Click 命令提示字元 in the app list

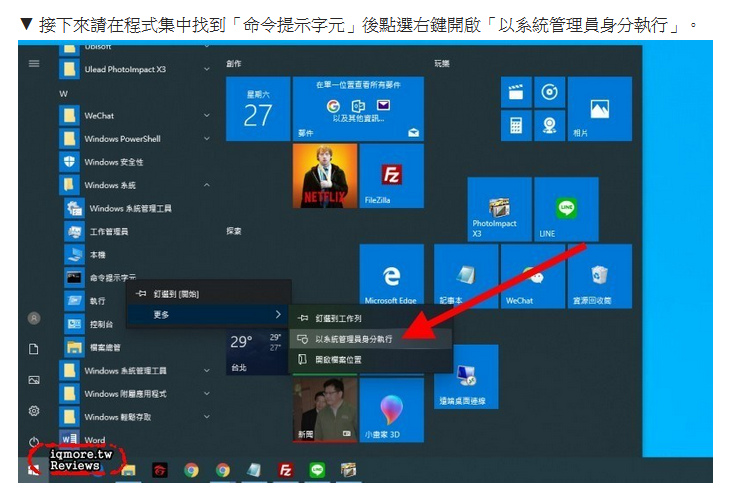111,278
